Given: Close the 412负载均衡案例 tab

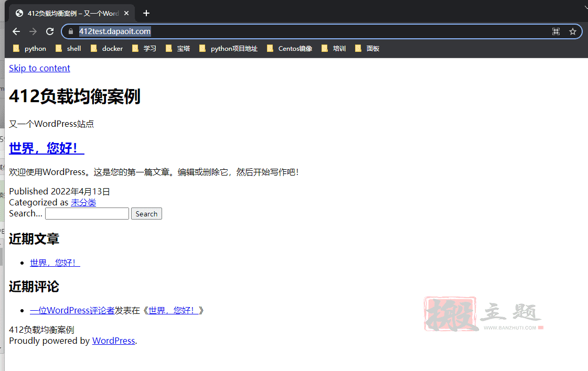Looking at the screenshot, I should pos(126,14).
